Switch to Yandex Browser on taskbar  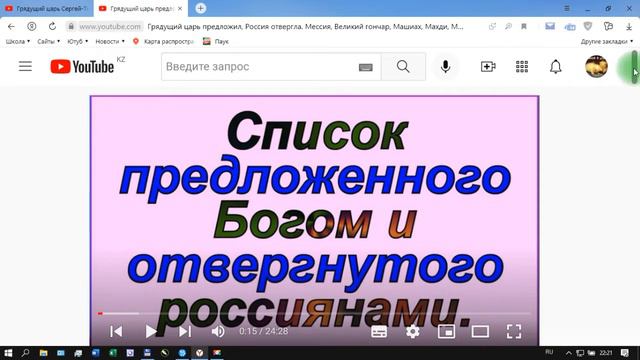click(x=200, y=353)
